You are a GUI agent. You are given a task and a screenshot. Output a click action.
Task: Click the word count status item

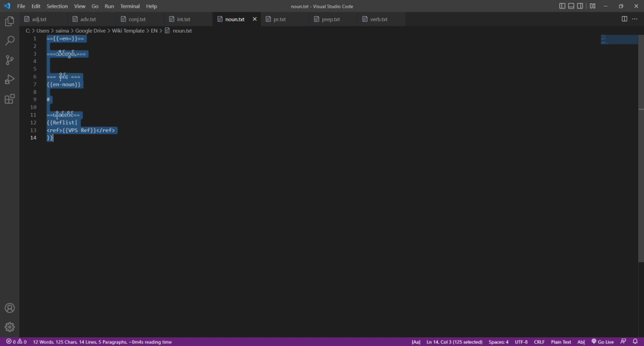click(102, 341)
